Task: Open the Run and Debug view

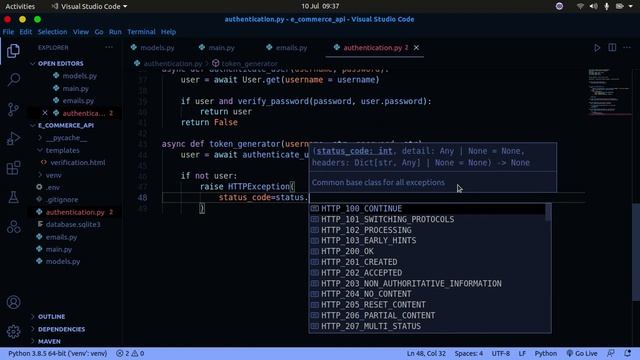Action: pos(13,139)
